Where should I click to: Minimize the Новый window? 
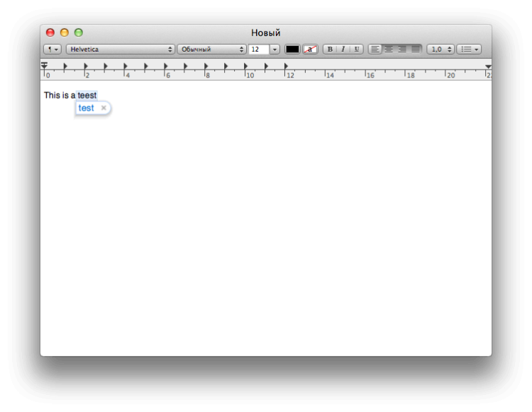[x=65, y=33]
